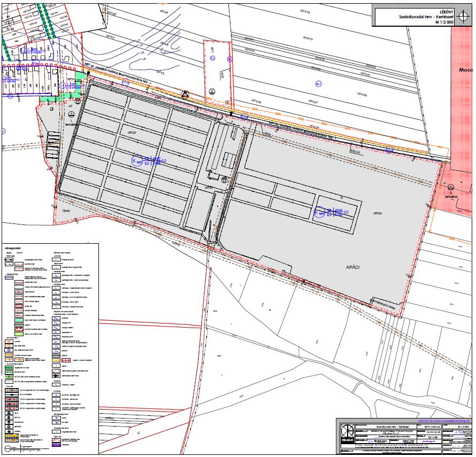The width and height of the screenshot is (476, 457).
Task: Click the 'Moso' label in the red zone
Action: pyautogui.click(x=466, y=70)
